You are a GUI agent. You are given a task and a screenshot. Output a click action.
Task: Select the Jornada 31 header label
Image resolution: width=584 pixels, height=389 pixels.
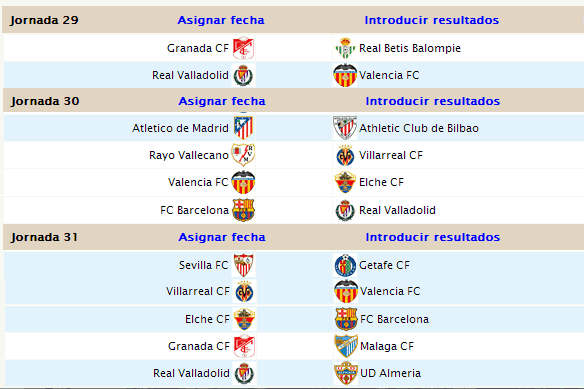(x=44, y=237)
